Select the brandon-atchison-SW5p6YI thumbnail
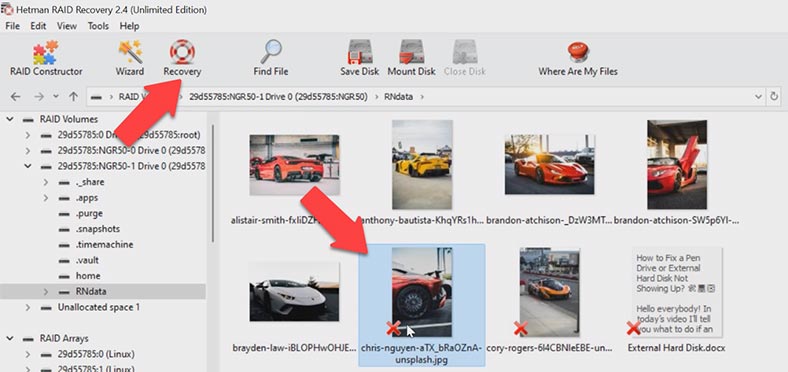The width and height of the screenshot is (788, 372). pyautogui.click(x=677, y=164)
